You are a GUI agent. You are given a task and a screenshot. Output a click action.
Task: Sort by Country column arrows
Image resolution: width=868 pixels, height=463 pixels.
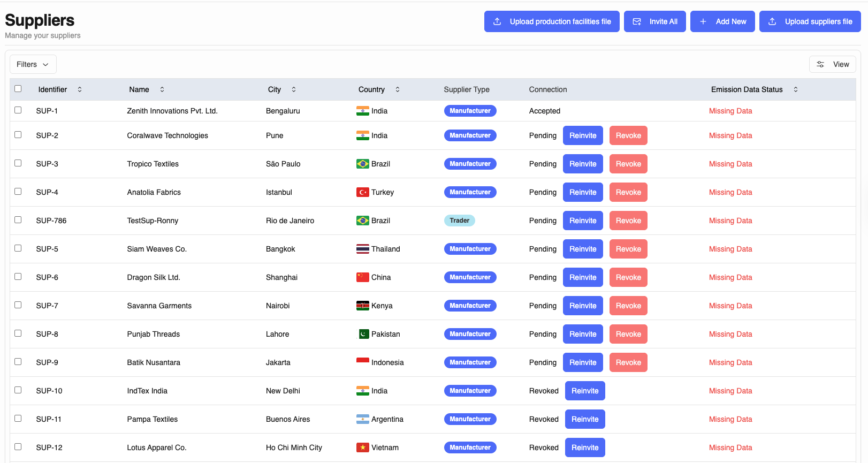(x=398, y=89)
